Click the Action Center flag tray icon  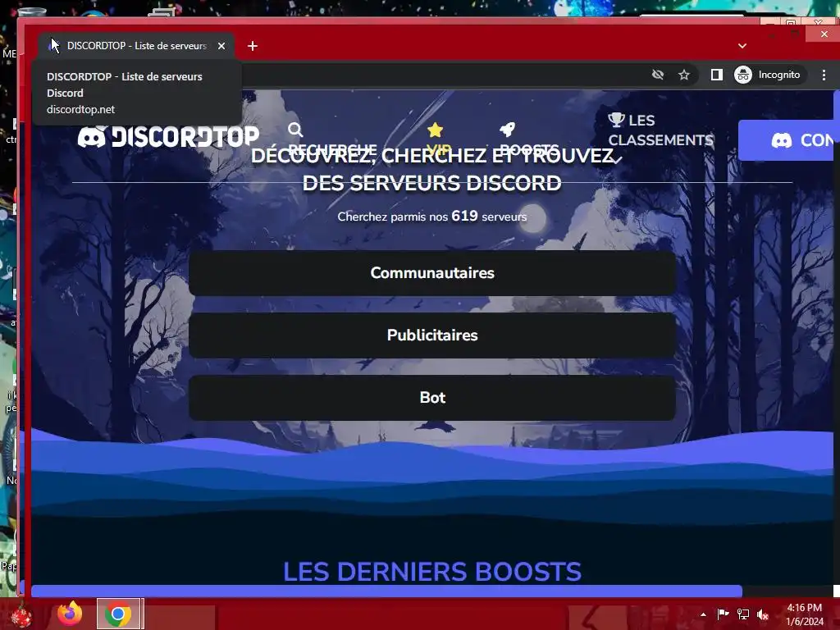tap(724, 614)
